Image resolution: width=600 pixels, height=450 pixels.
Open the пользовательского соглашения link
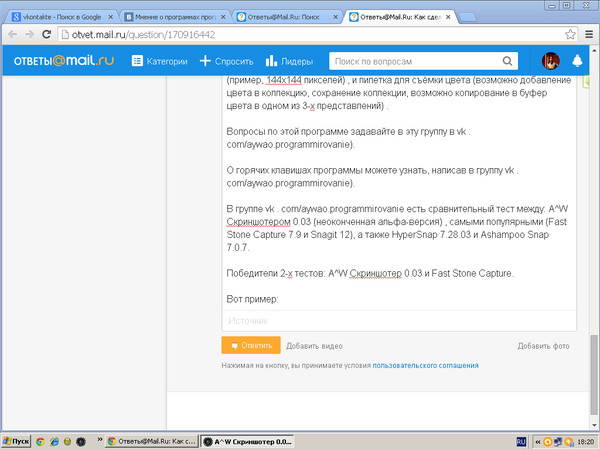point(425,365)
